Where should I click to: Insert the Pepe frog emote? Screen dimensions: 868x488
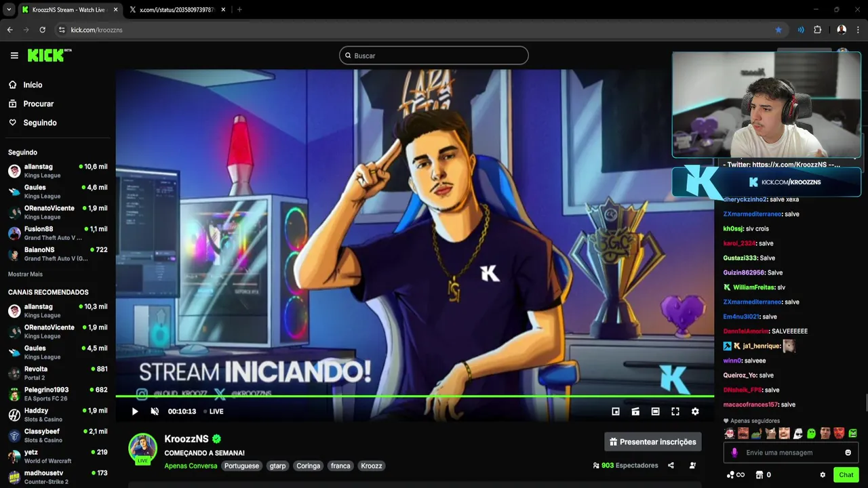click(757, 434)
